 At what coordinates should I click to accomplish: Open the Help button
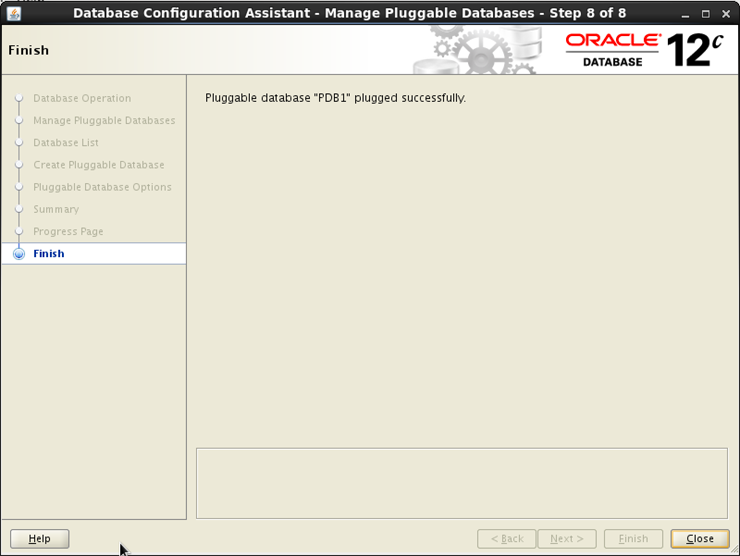coord(40,539)
